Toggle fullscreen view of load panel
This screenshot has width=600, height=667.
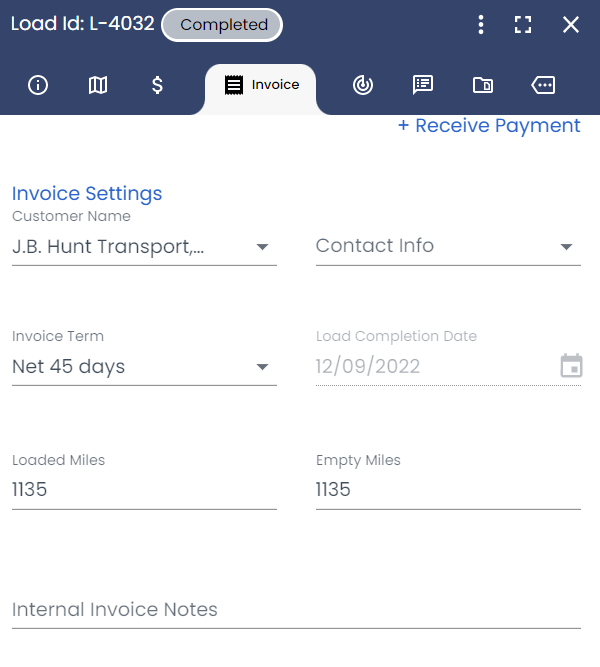click(x=523, y=25)
